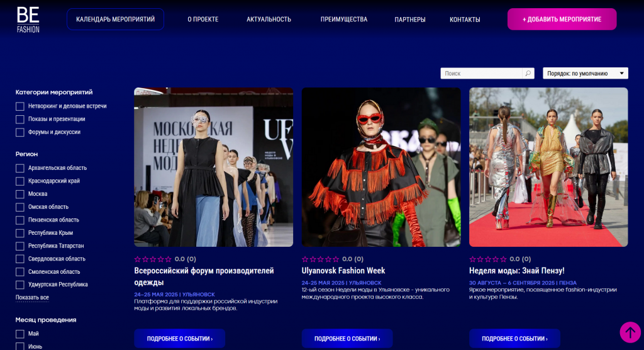Click the Месяц проведения heading
Viewport: 644px width, 350px height.
click(x=46, y=320)
